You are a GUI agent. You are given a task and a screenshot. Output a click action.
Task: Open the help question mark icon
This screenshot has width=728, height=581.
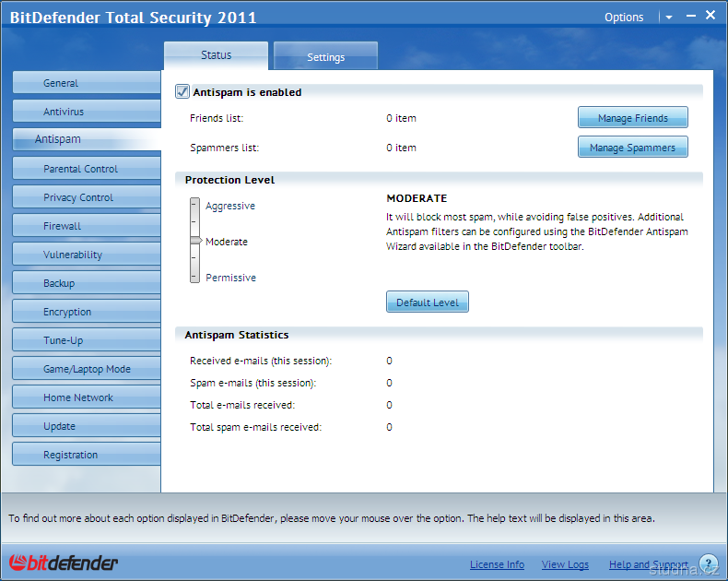[709, 563]
